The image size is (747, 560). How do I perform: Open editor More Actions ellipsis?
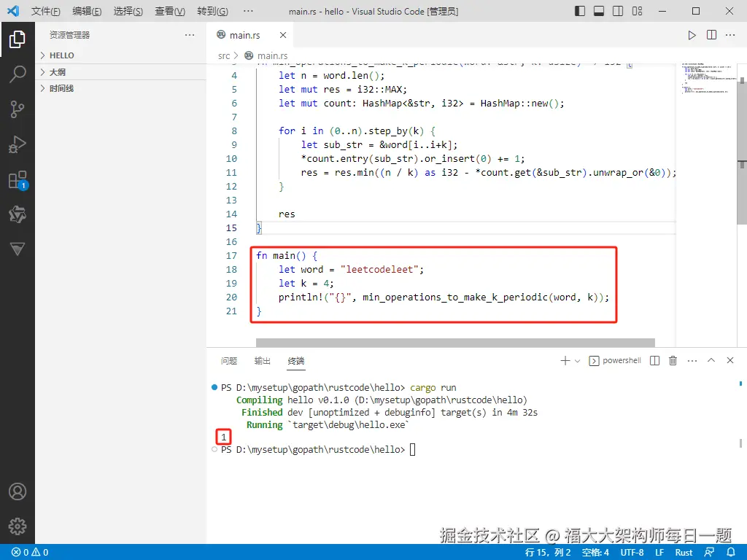(730, 35)
